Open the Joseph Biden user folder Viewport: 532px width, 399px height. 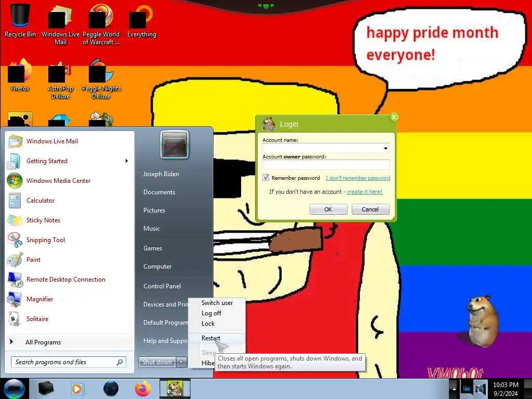161,174
